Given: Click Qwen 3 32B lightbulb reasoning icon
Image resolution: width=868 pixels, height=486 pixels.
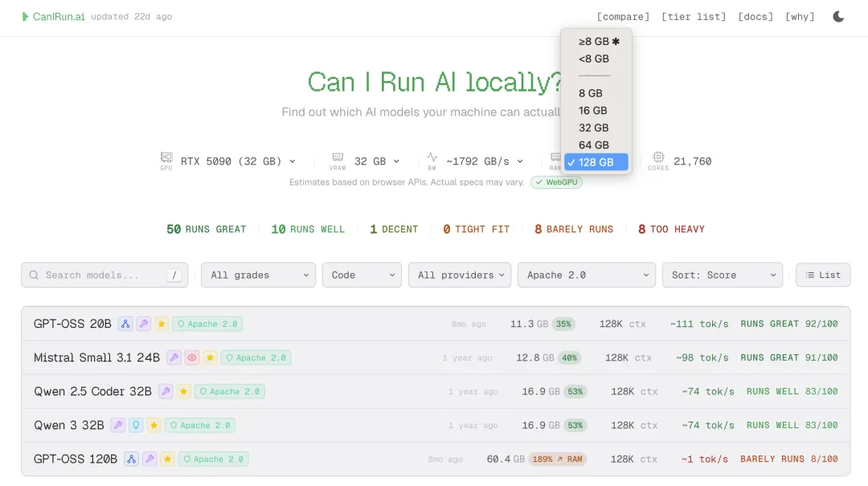Looking at the screenshot, I should (x=136, y=425).
